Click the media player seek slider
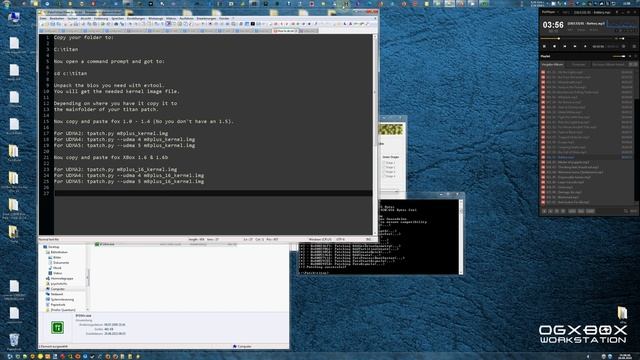 [577, 38]
